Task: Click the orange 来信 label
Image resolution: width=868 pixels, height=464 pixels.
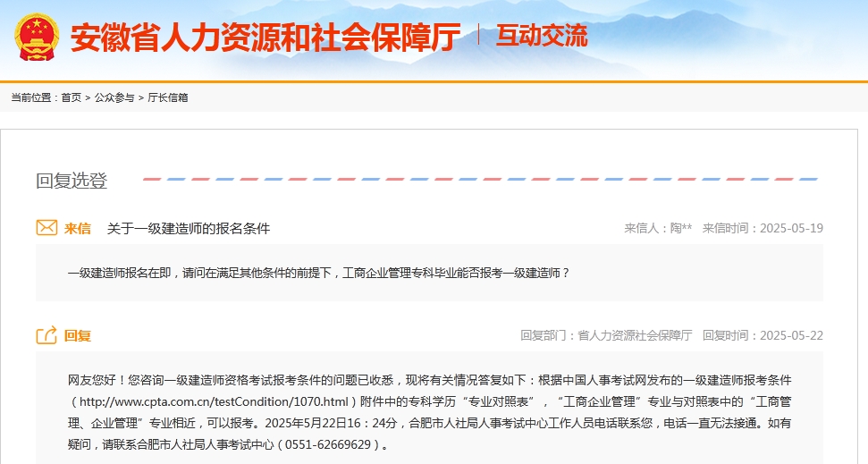Action: [78, 228]
